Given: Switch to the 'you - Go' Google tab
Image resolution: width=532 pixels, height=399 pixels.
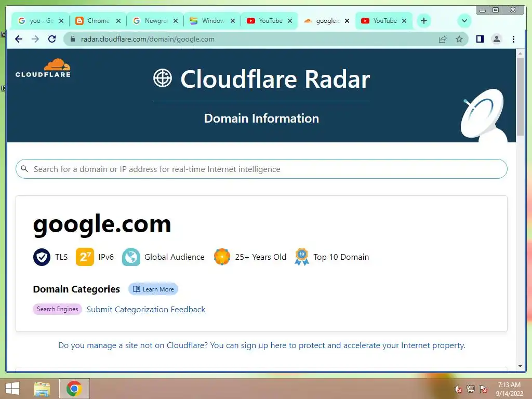Looking at the screenshot, I should click(41, 21).
